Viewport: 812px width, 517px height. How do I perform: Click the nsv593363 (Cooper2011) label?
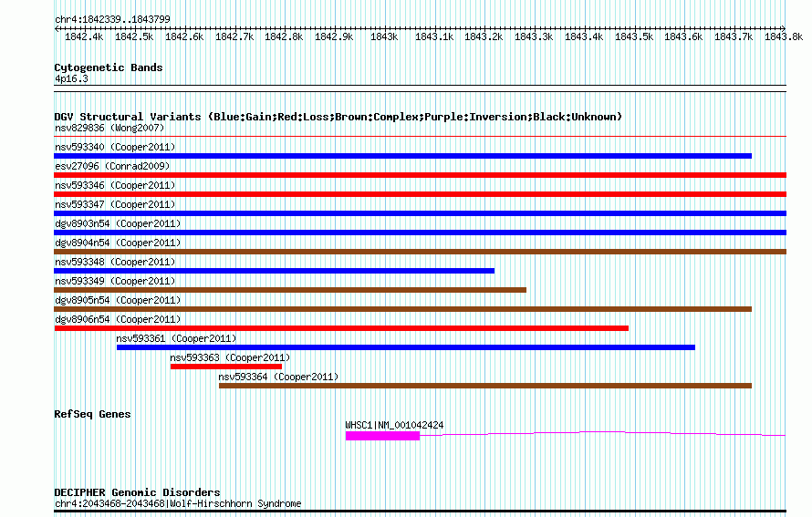point(230,358)
